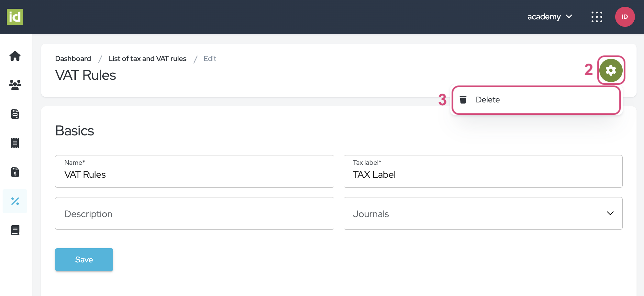Open the Journal book icon at sidebar bottom
This screenshot has width=644, height=296.
point(15,230)
